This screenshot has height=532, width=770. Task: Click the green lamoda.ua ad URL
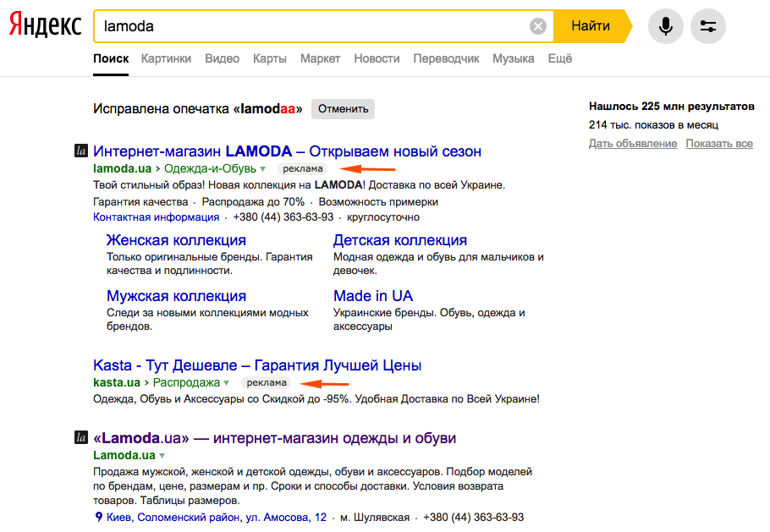coord(123,168)
